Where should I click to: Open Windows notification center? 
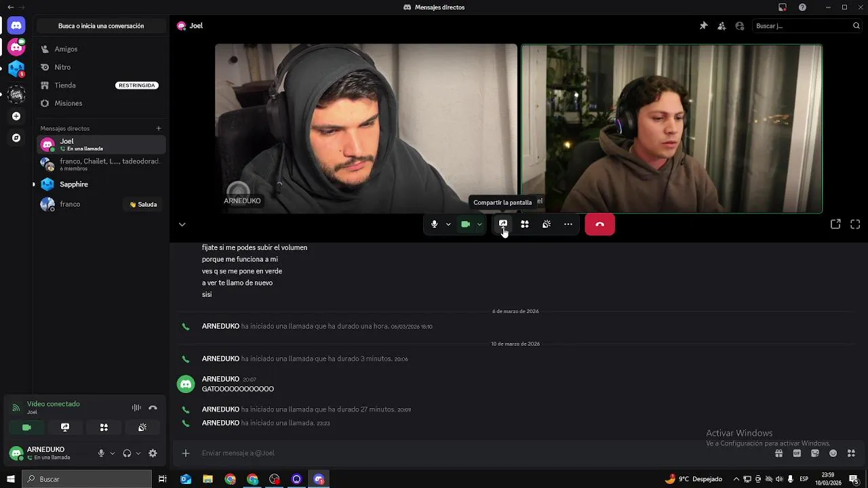coord(854,479)
